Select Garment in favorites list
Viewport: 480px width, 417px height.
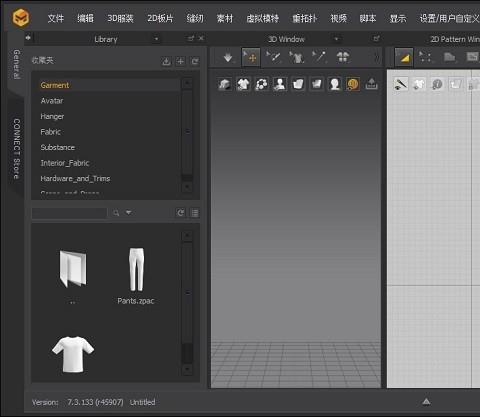point(55,85)
